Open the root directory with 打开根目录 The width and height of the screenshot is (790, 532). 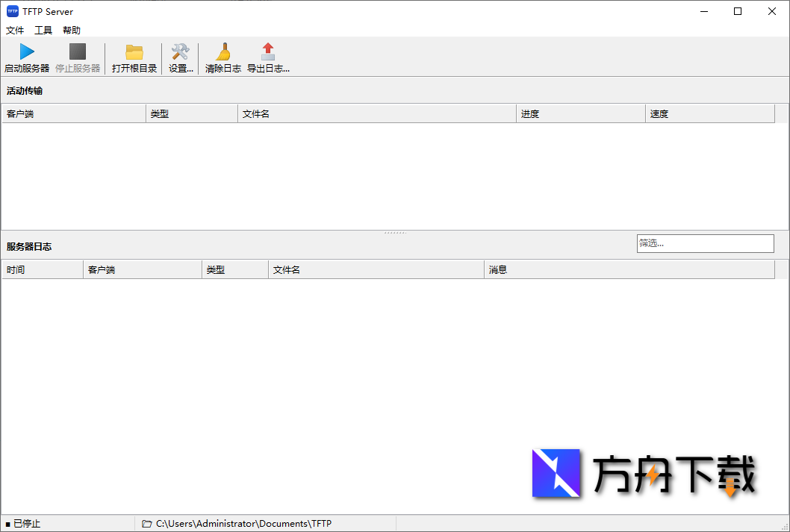tap(133, 57)
